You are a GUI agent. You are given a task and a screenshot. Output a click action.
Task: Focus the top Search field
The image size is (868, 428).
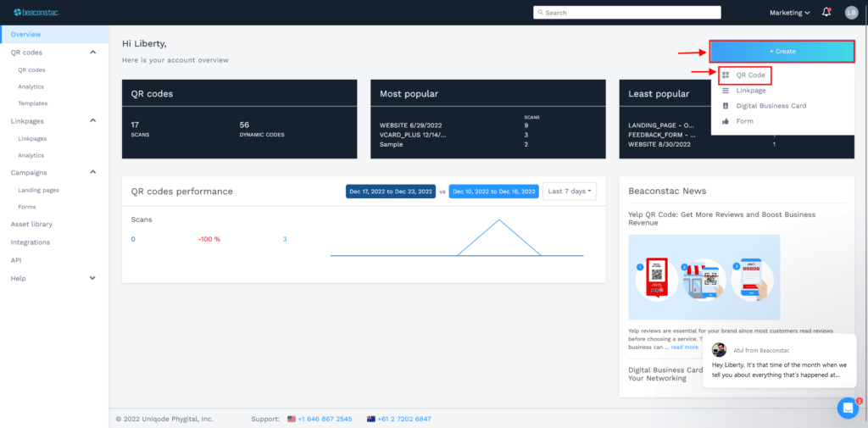point(627,12)
